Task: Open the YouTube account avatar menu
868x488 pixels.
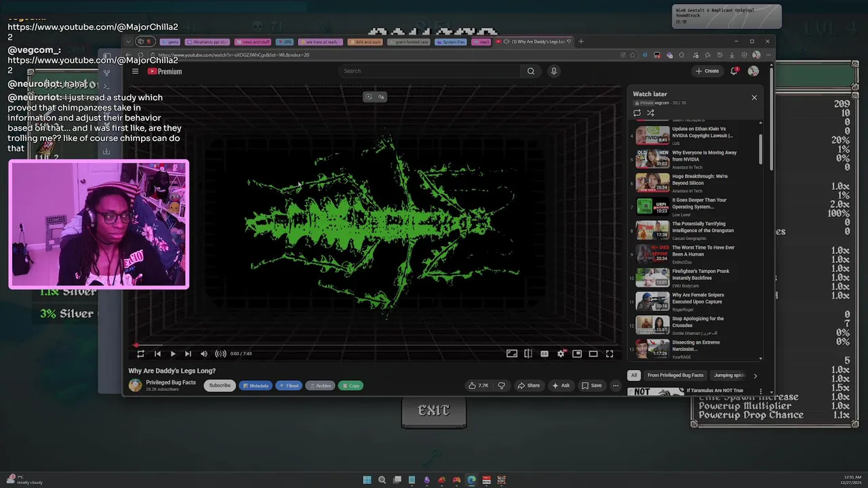Action: [x=753, y=71]
